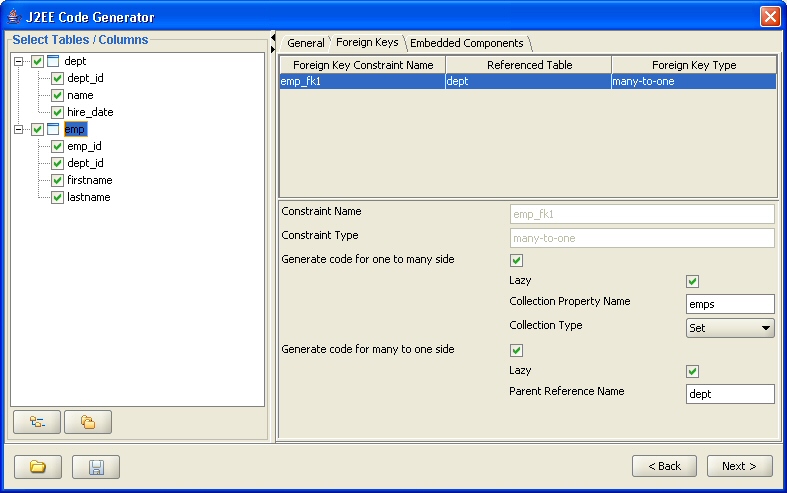Close the J2EE Code Generator window

point(770,17)
